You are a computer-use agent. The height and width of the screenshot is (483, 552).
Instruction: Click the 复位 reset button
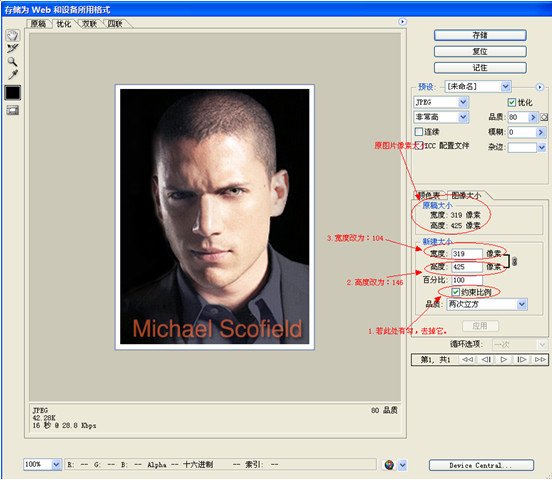[x=480, y=51]
